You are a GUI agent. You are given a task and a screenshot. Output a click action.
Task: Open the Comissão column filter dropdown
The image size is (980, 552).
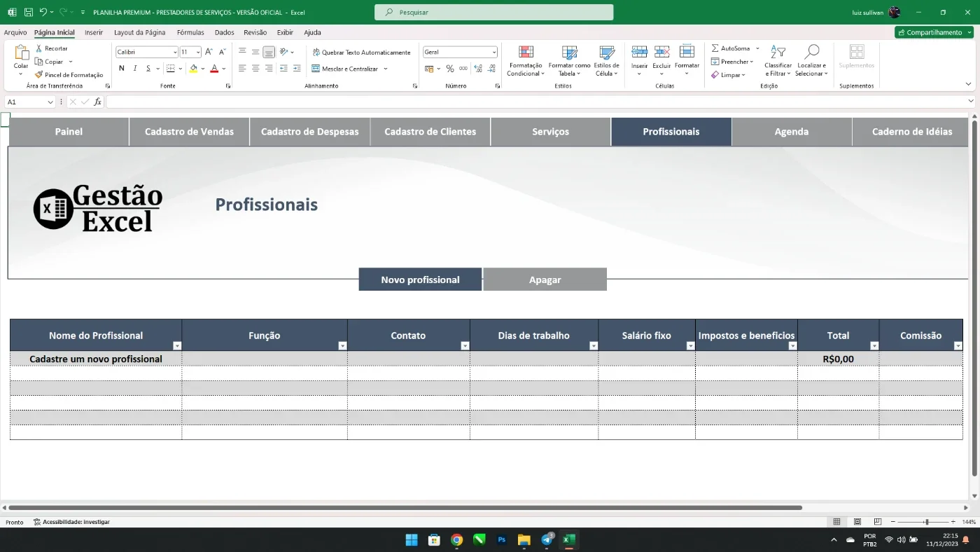[958, 346]
